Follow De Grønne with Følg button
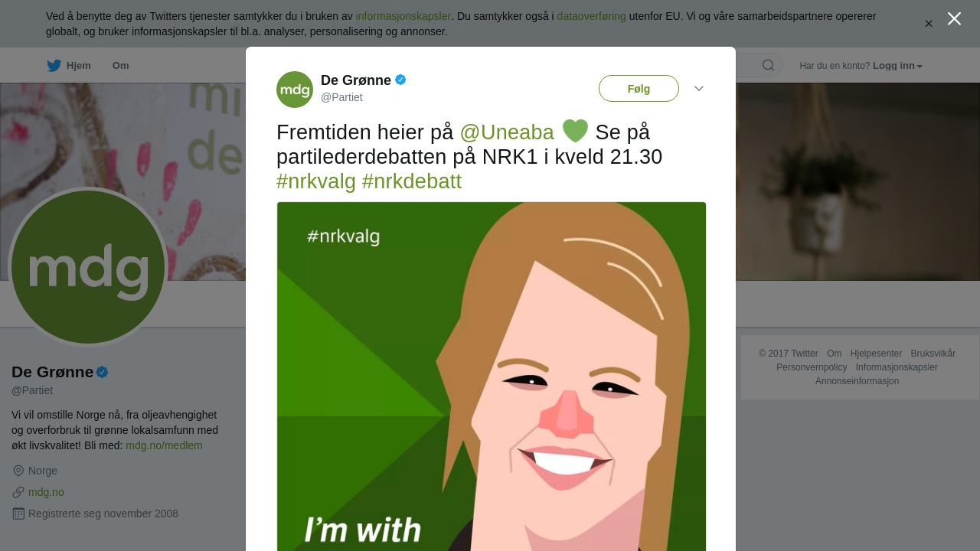The height and width of the screenshot is (551, 980). point(639,89)
